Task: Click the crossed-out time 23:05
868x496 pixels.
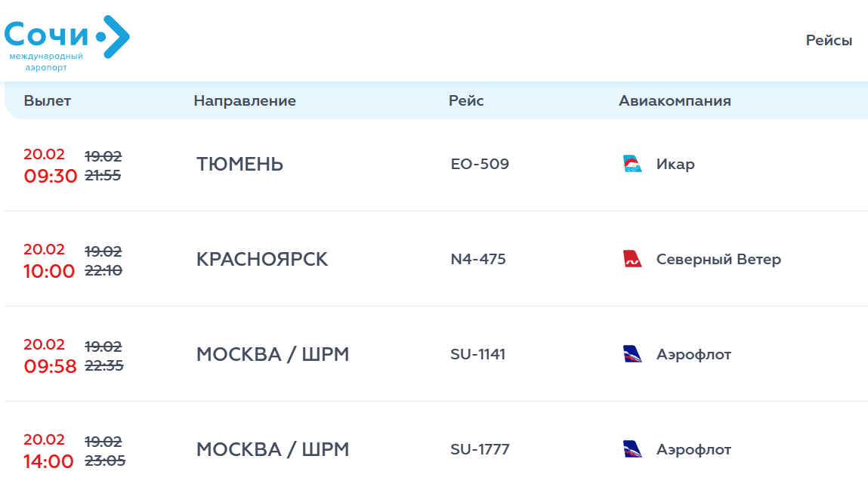Action: [105, 461]
